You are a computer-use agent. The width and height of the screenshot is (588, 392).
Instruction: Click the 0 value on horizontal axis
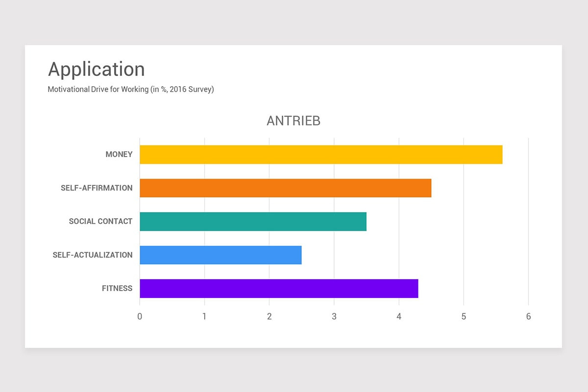[x=140, y=317]
